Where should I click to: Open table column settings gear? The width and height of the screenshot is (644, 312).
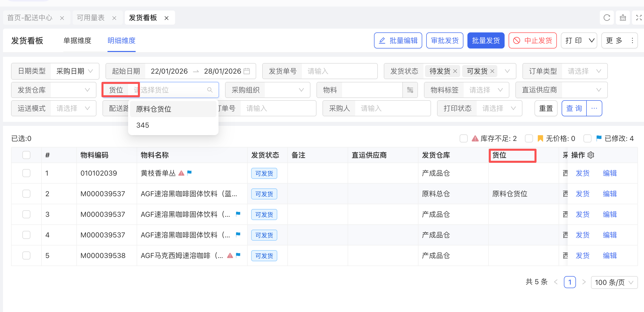(591, 155)
